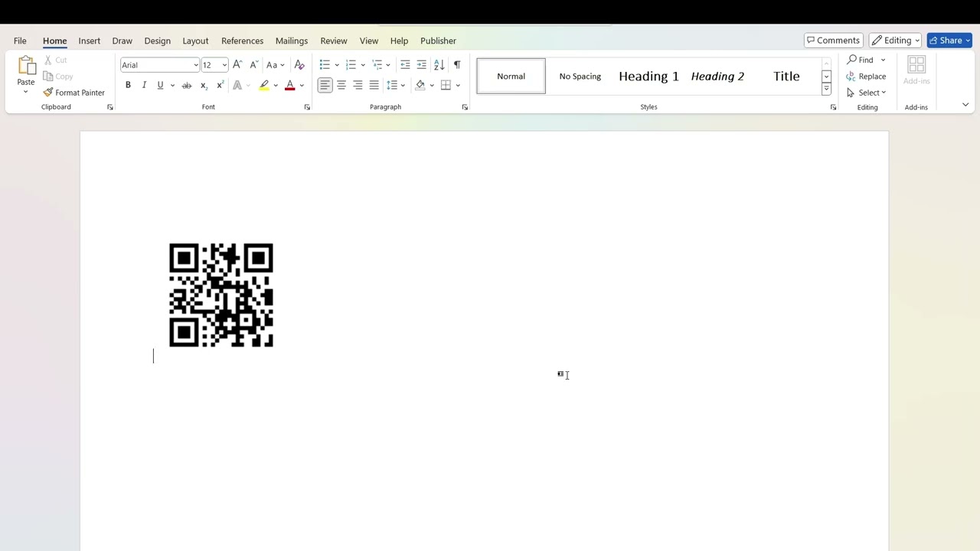Click the Sort icon
Viewport: 980px width, 551px height.
pos(439,65)
